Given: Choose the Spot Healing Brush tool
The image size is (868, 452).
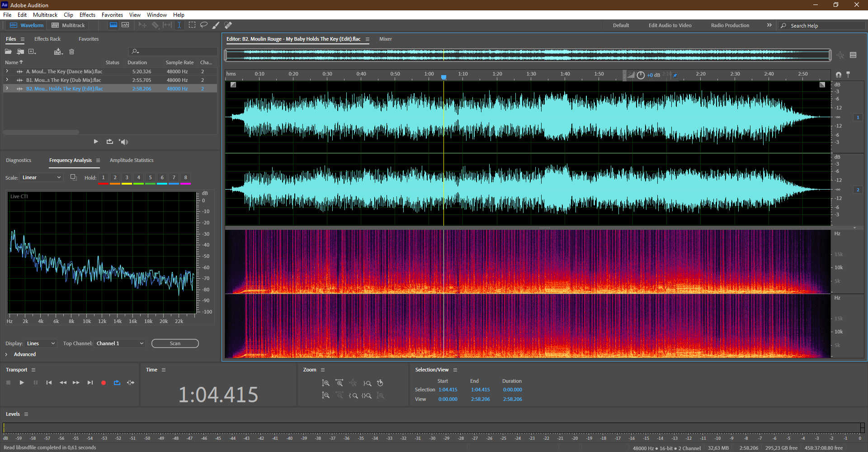Looking at the screenshot, I should click(x=228, y=25).
